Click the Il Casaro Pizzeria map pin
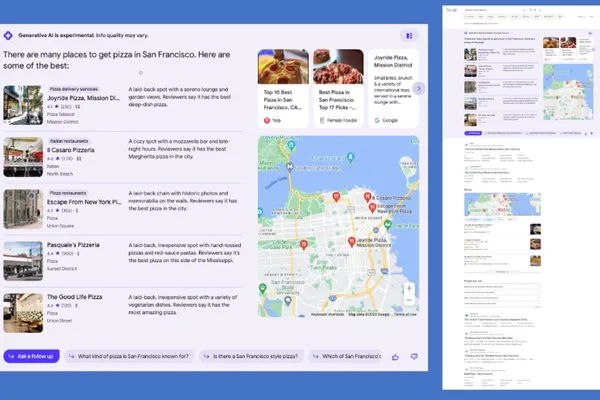Screen dimensions: 600x400 [367, 197]
